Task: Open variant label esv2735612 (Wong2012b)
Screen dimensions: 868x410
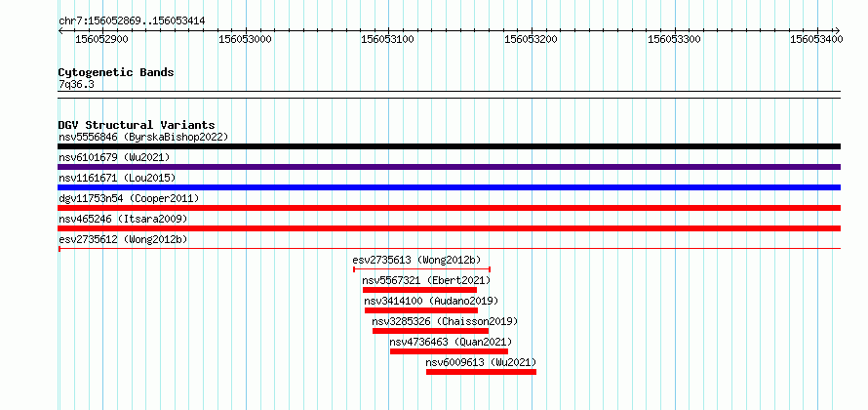Action: pos(123,239)
